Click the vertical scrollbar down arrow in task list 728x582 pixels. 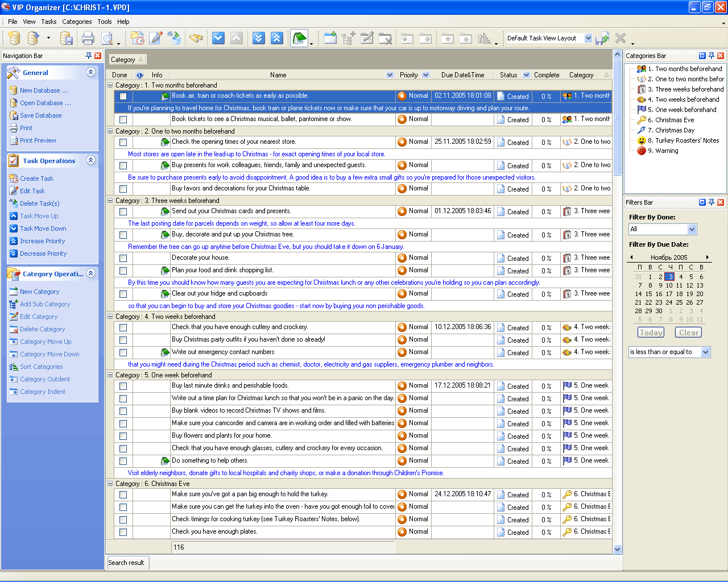coord(617,549)
